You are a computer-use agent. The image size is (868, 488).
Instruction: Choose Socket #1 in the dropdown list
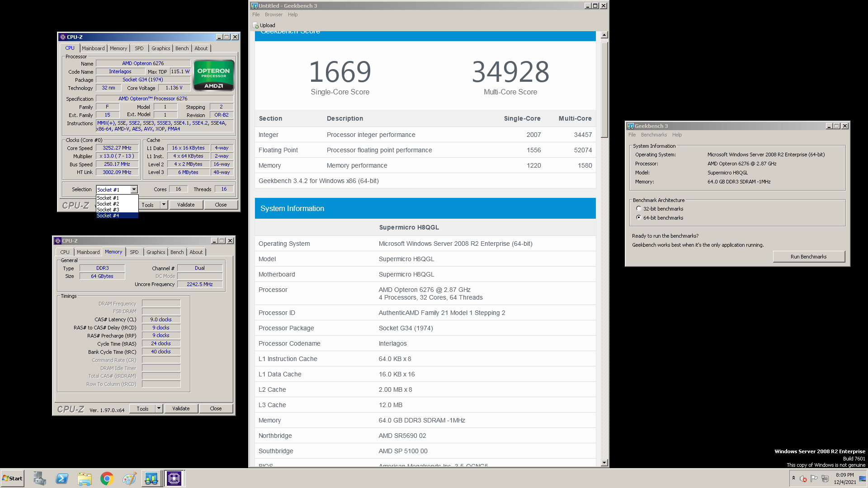click(117, 198)
